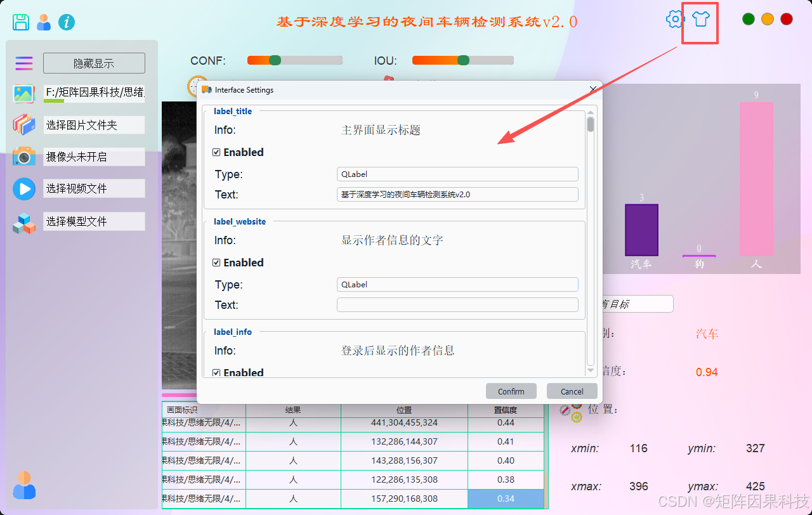
Task: Click the dialog vertical scrollbar thumb
Action: (591, 124)
